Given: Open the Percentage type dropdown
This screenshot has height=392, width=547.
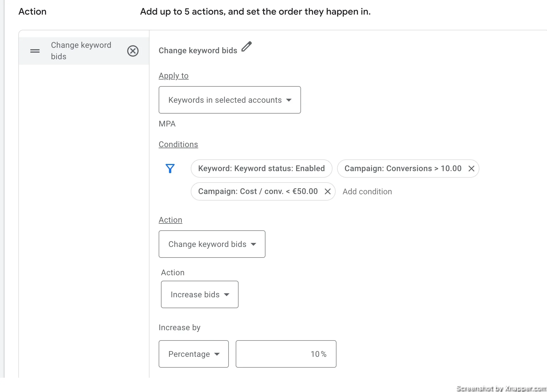Looking at the screenshot, I should click(194, 354).
